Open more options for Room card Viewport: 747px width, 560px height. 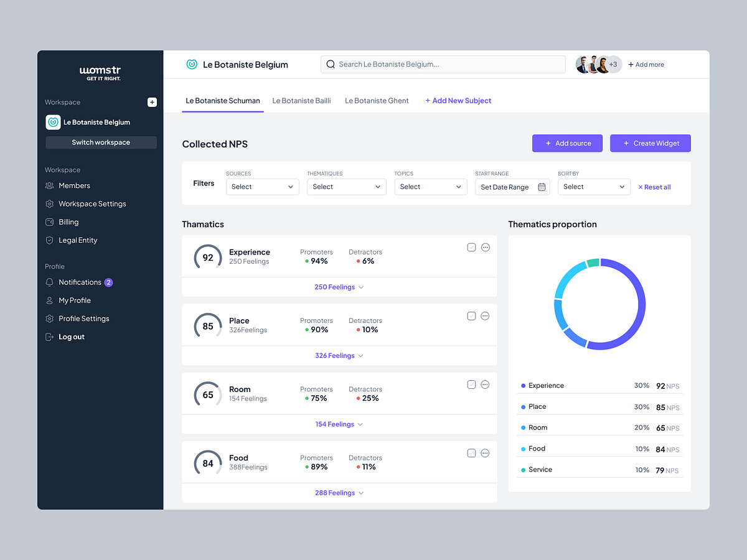point(485,385)
